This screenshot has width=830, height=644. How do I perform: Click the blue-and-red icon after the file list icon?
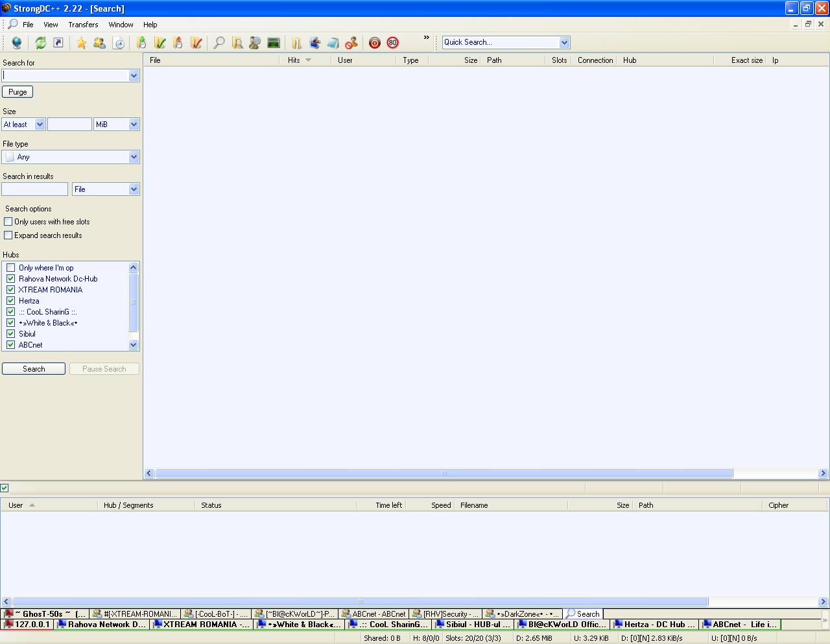(x=315, y=43)
